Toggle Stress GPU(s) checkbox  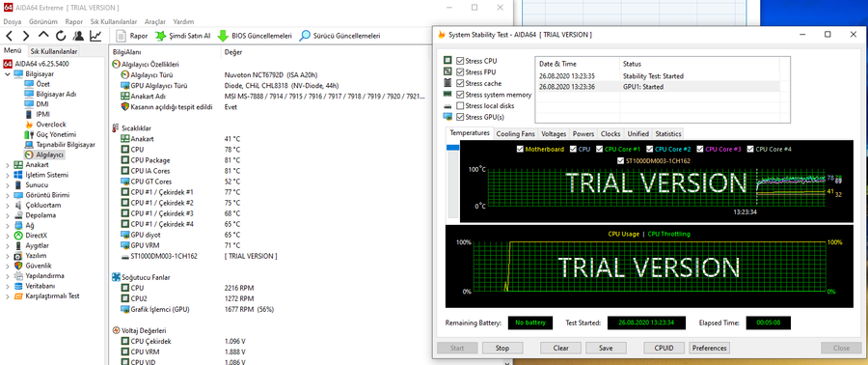coord(460,117)
